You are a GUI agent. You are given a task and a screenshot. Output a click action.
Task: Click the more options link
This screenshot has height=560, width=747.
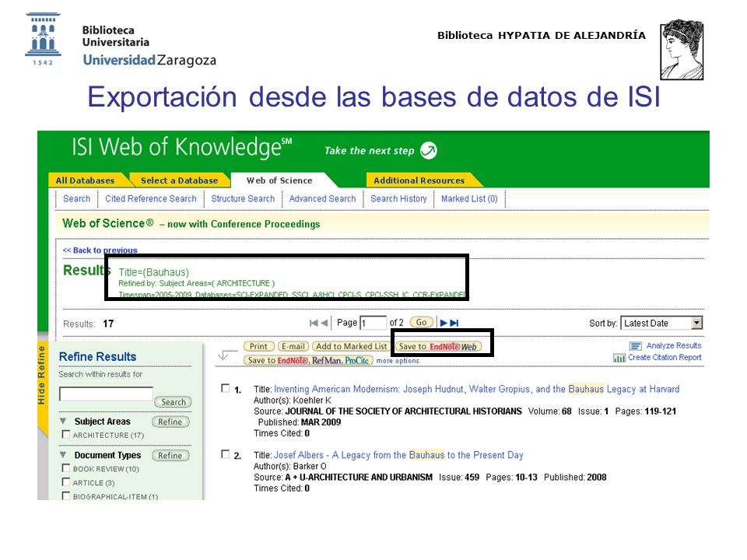point(398,361)
